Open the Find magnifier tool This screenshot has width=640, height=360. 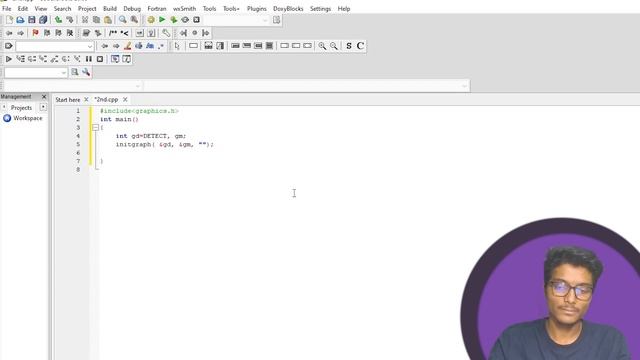[122, 20]
